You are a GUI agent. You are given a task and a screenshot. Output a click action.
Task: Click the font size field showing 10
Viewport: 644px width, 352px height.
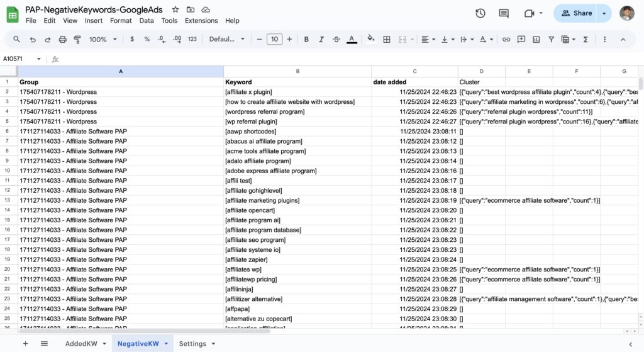274,39
